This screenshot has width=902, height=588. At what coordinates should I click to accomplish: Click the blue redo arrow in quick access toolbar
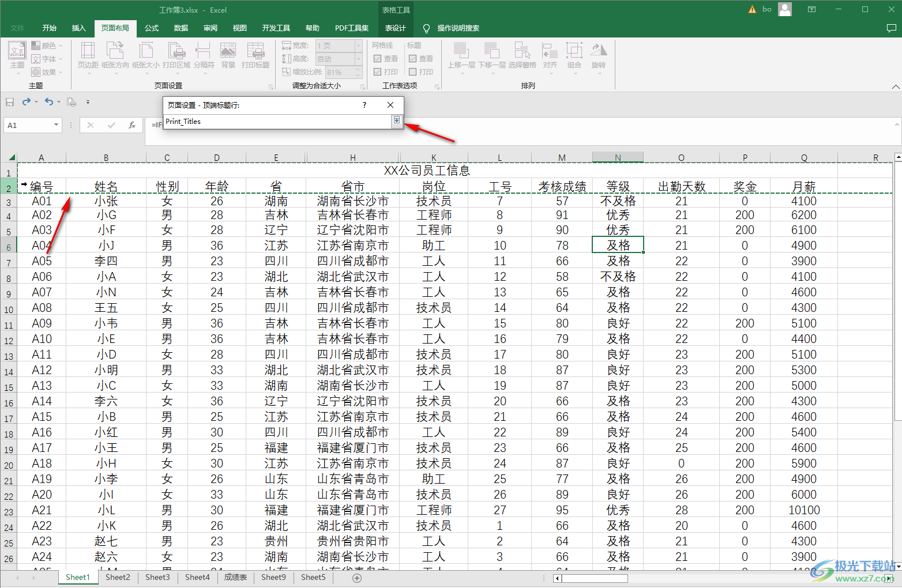tap(27, 102)
